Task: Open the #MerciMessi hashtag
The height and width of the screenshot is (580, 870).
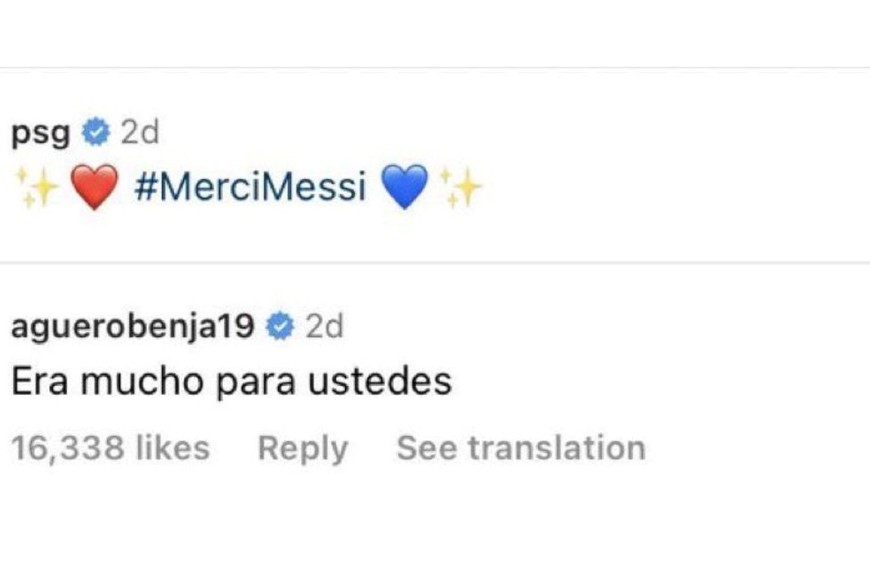Action: [249, 187]
